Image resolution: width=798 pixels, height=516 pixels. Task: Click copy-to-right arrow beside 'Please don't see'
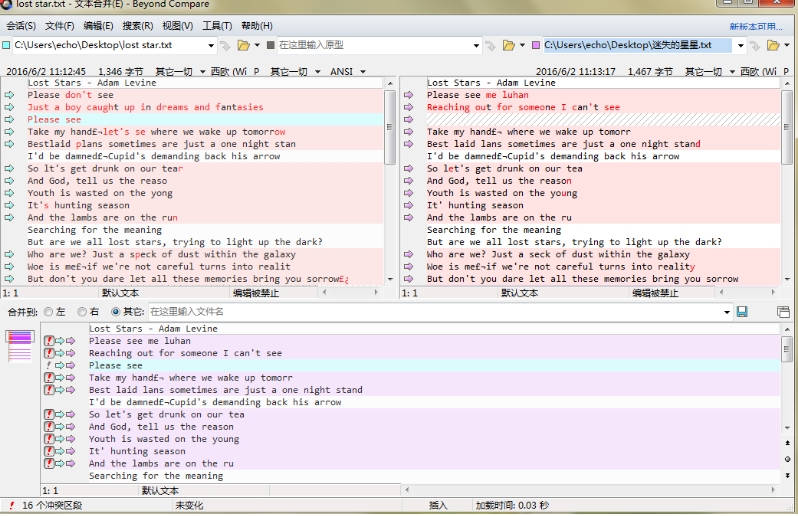(9, 95)
